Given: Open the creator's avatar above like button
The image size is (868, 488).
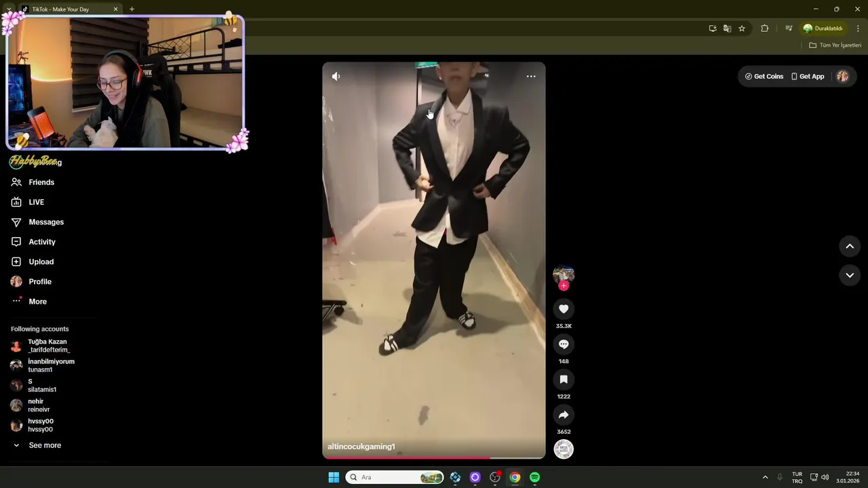Looking at the screenshot, I should (x=564, y=274).
